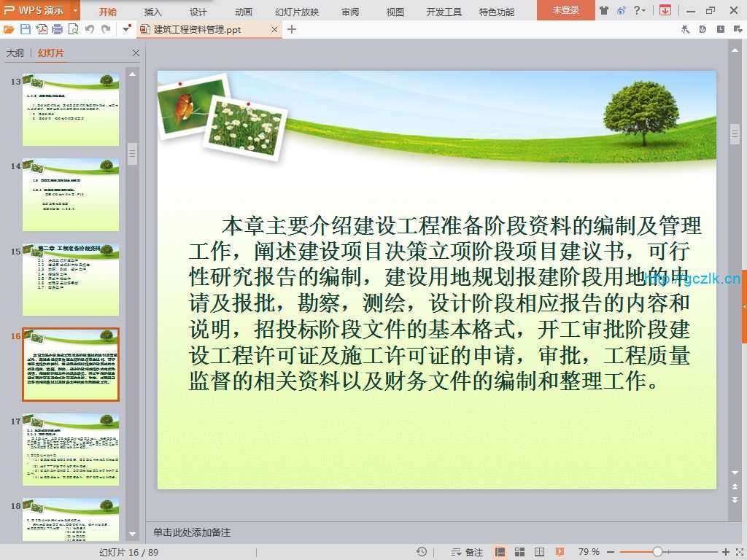The width and height of the screenshot is (747, 560).
Task: Click the fit-to-window icon beside zoom
Action: (738, 552)
